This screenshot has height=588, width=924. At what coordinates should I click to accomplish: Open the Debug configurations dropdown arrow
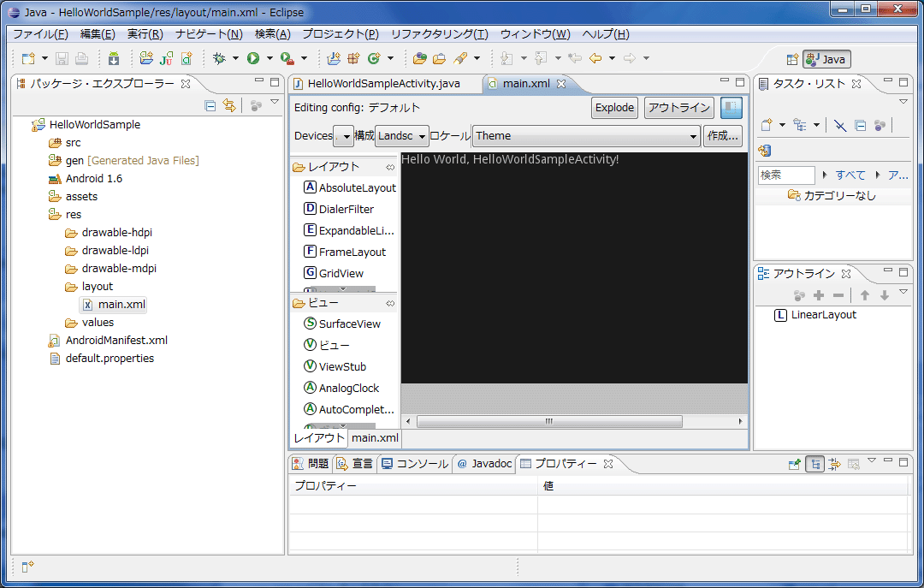(x=236, y=58)
